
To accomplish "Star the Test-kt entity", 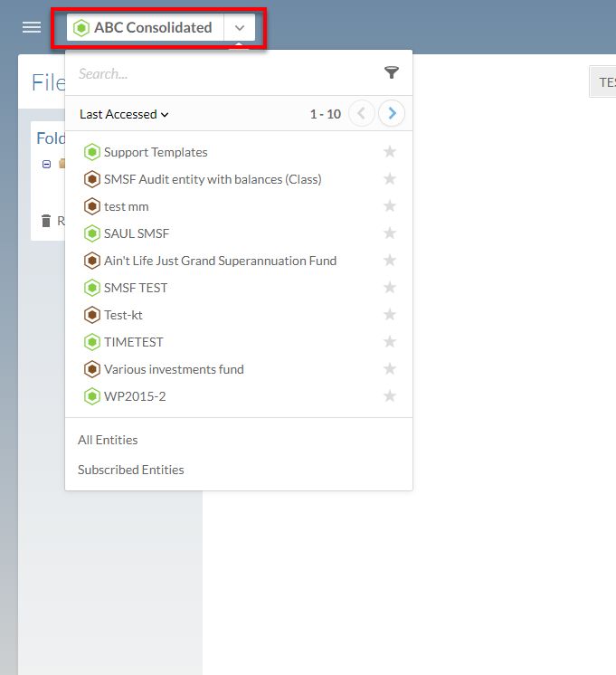I will click(x=390, y=314).
